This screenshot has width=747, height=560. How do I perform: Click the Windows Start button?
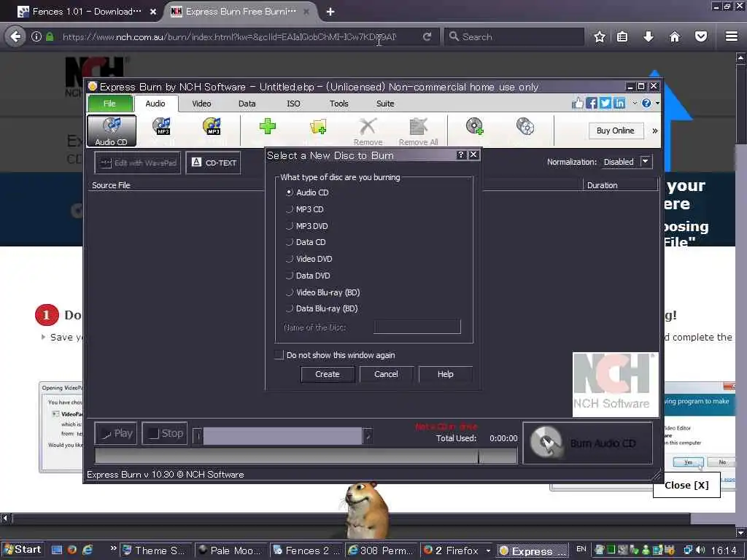22,550
